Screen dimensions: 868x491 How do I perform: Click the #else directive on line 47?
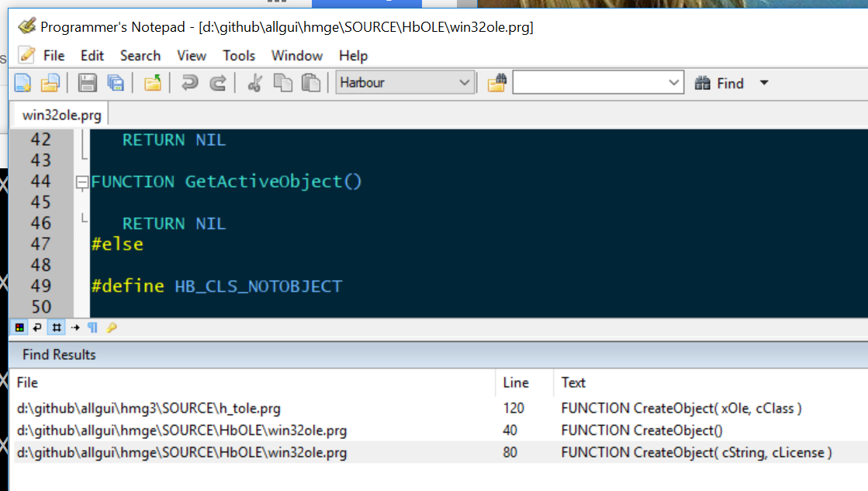coord(117,244)
